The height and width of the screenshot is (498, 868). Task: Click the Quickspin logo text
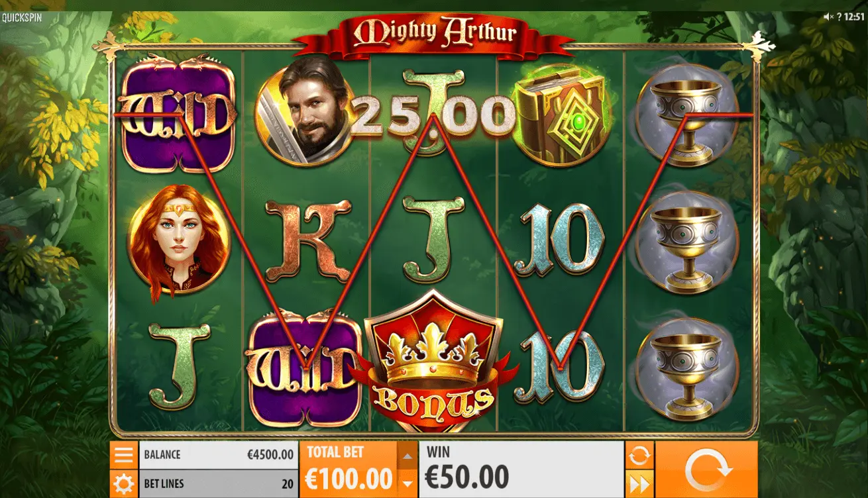[21, 18]
